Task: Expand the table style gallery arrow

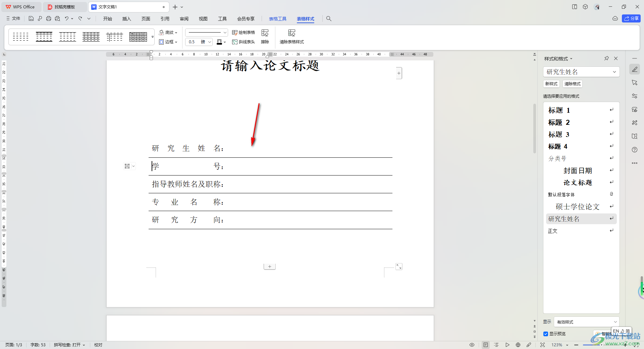Action: tap(153, 37)
